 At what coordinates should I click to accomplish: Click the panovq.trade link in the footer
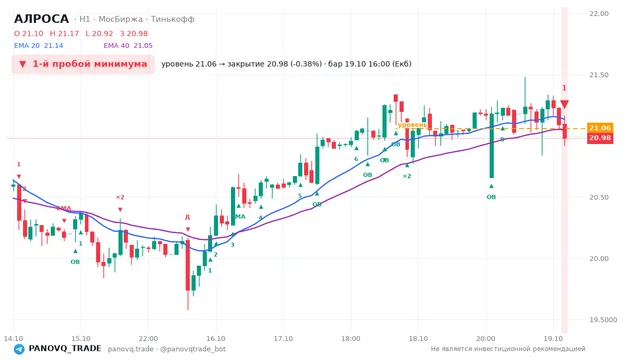[x=131, y=349]
